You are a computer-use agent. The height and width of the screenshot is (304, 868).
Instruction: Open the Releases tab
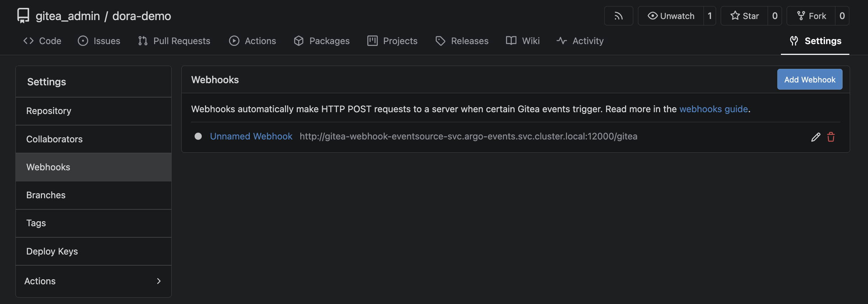462,41
